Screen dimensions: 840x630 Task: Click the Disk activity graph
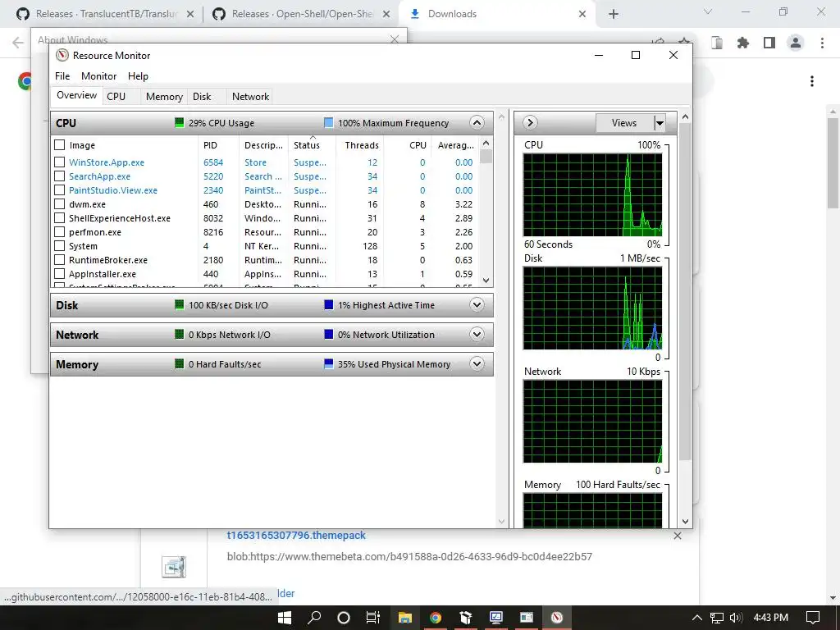point(592,308)
